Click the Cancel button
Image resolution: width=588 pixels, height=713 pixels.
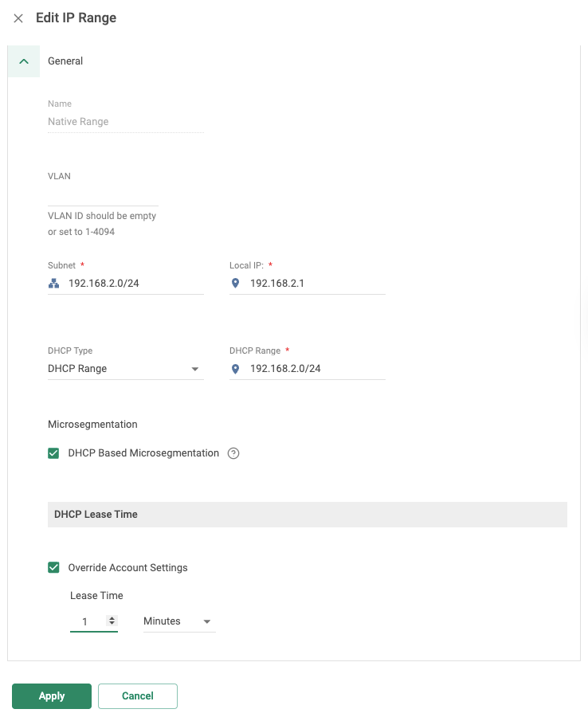[x=137, y=695]
